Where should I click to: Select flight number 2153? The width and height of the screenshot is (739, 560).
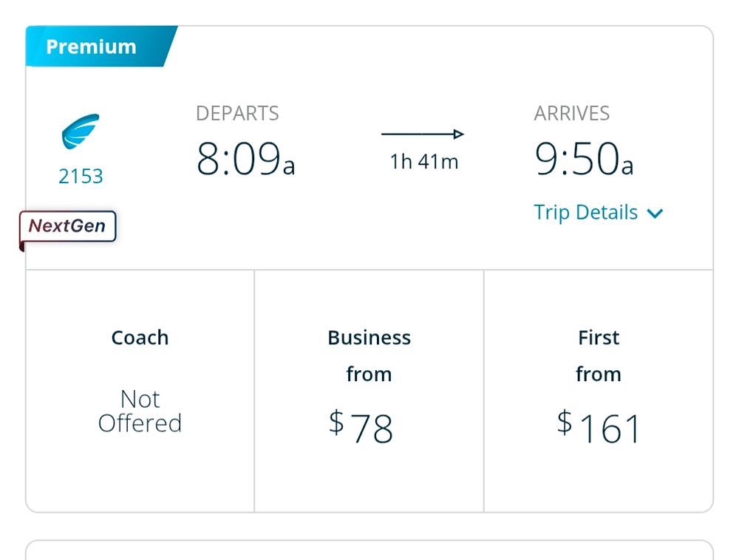coord(81,177)
